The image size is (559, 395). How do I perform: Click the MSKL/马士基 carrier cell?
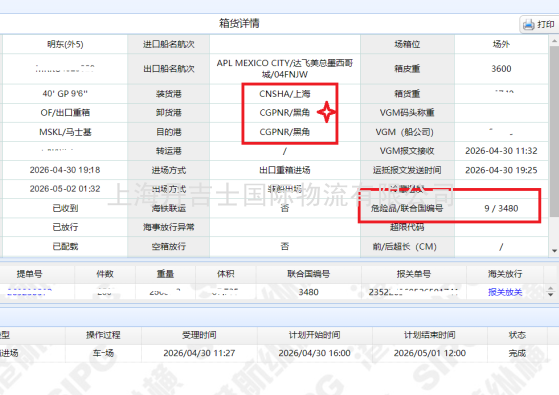(x=65, y=132)
